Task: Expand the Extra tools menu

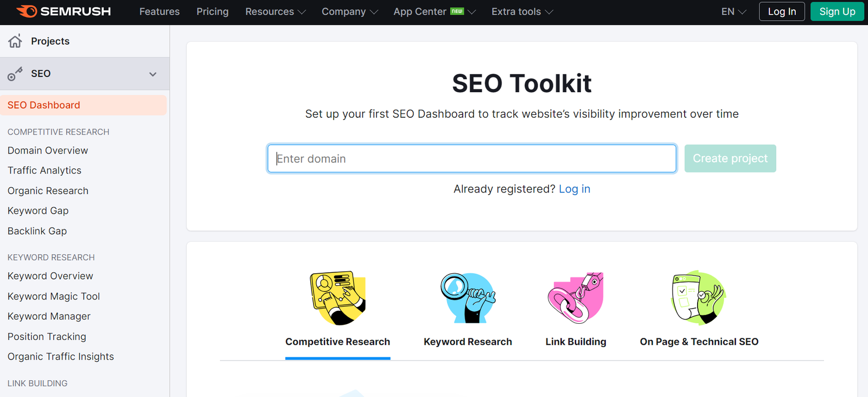Action: point(522,11)
